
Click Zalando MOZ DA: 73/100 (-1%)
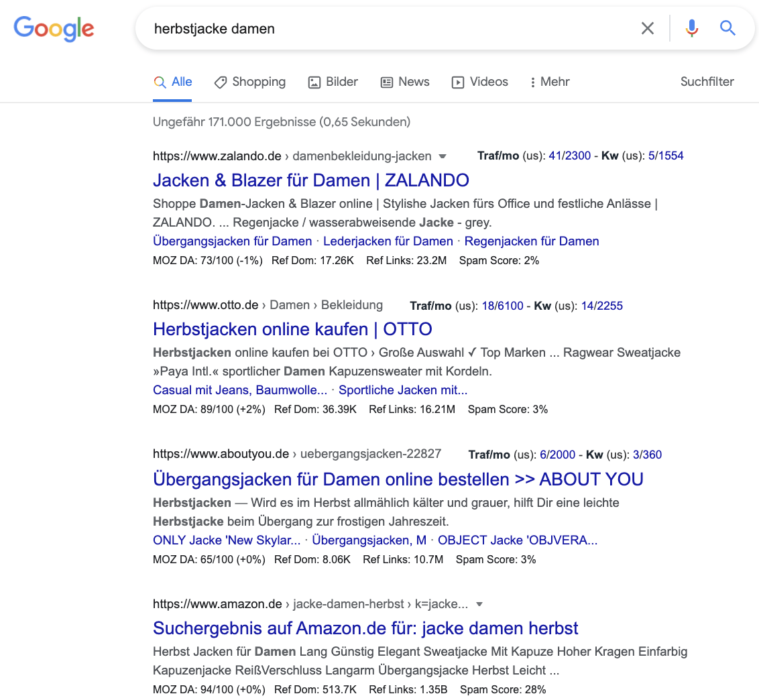[x=208, y=261]
